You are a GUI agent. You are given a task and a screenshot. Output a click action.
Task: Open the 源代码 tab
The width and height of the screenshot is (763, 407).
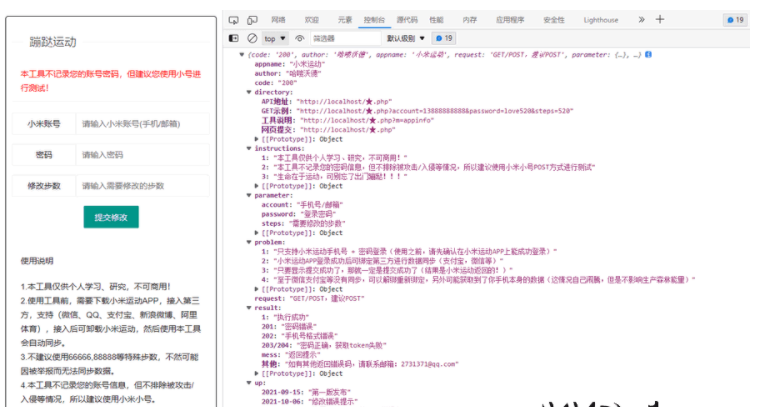(407, 20)
